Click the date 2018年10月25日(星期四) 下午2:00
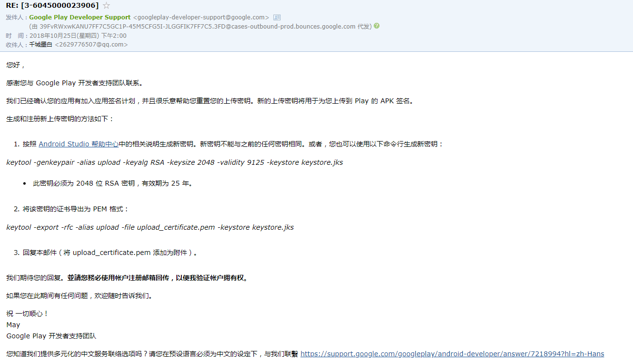 pyautogui.click(x=78, y=35)
